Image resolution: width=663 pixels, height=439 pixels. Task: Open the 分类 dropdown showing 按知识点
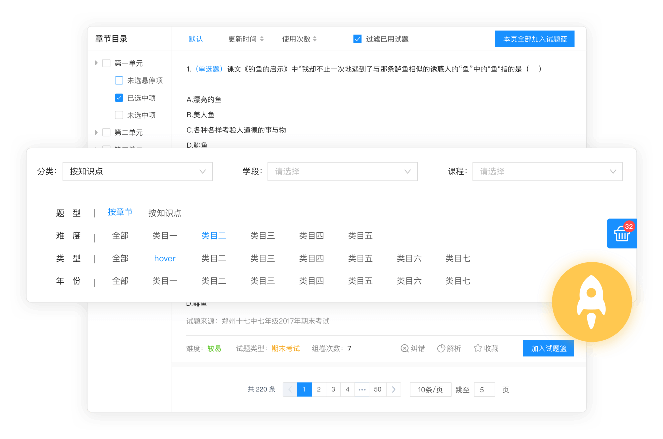136,172
